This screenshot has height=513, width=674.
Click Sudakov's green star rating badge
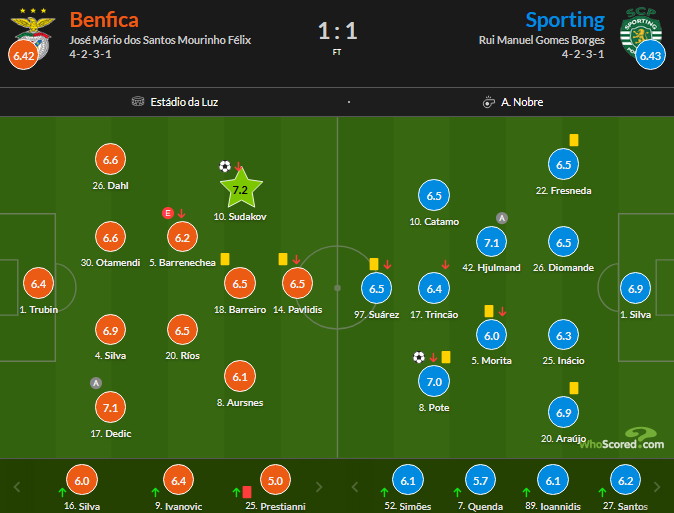tap(240, 189)
